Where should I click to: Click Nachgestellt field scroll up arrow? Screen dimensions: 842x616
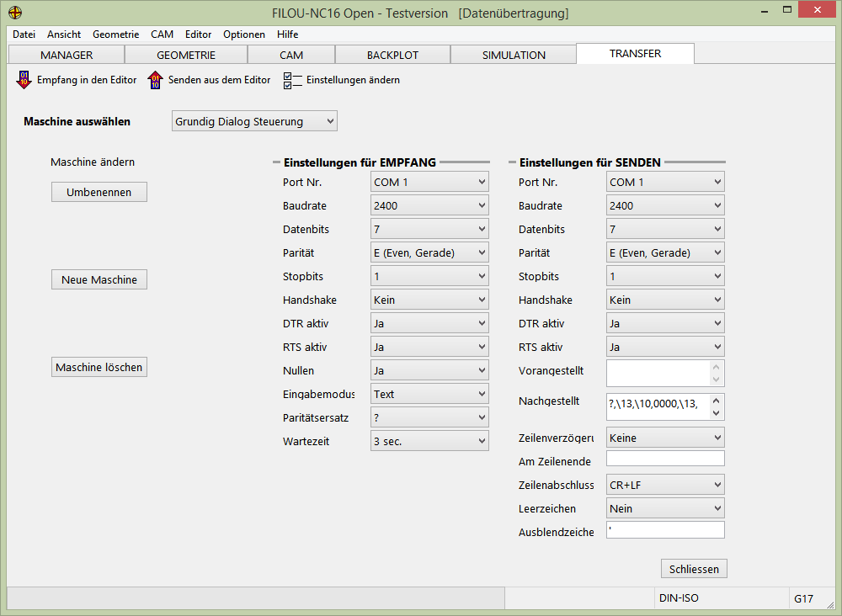716,401
